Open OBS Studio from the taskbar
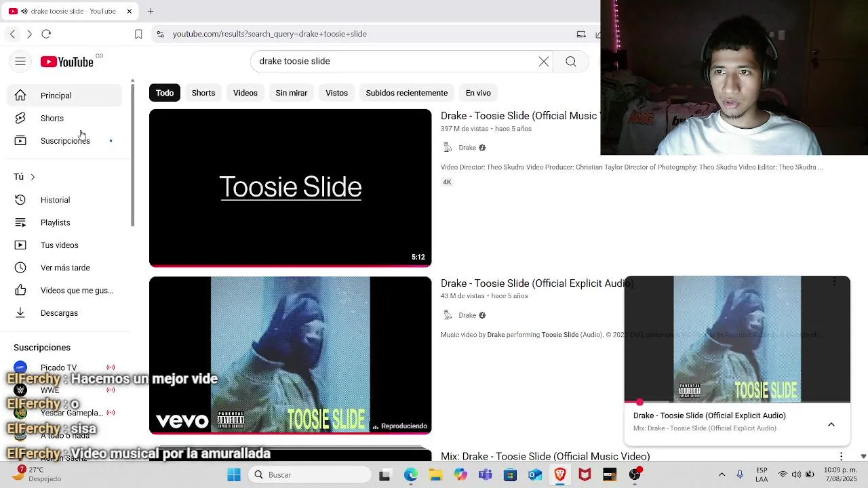868x488 pixels. click(x=635, y=474)
